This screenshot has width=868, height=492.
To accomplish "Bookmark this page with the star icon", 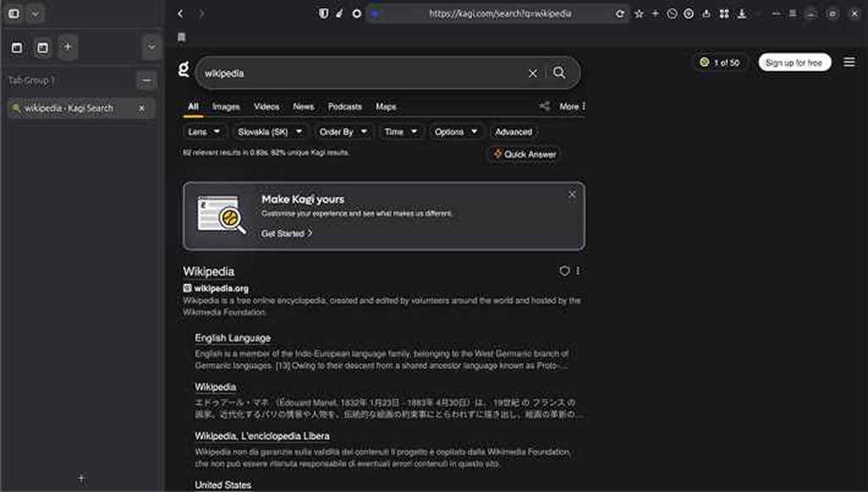I will pyautogui.click(x=639, y=14).
